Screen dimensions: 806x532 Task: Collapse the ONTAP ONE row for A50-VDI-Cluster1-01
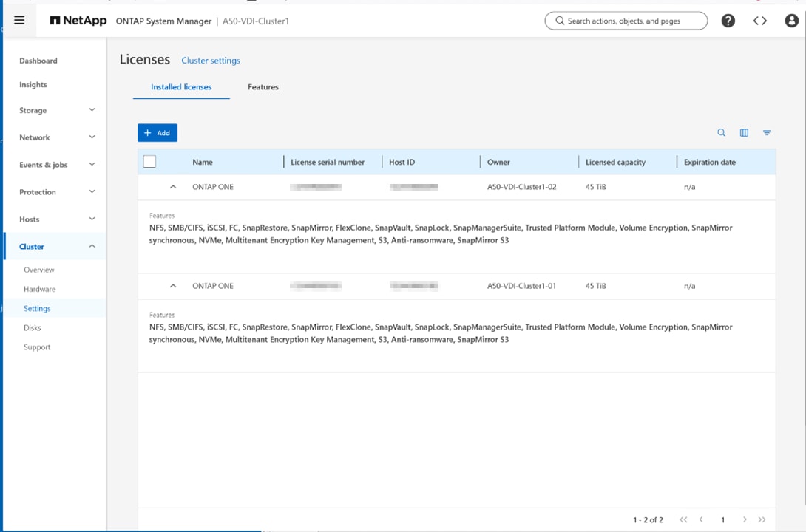[x=173, y=286]
